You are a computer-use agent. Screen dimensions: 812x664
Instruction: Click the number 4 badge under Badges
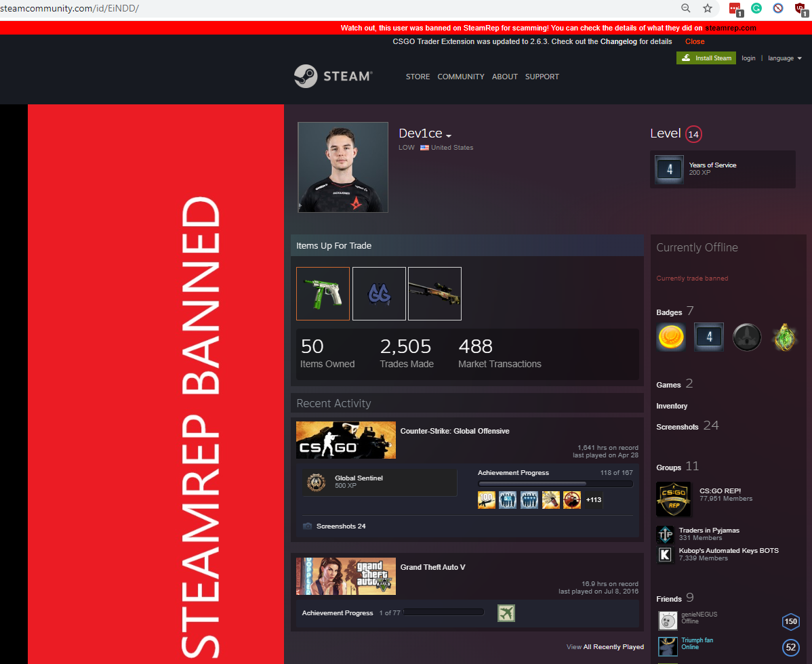point(709,337)
